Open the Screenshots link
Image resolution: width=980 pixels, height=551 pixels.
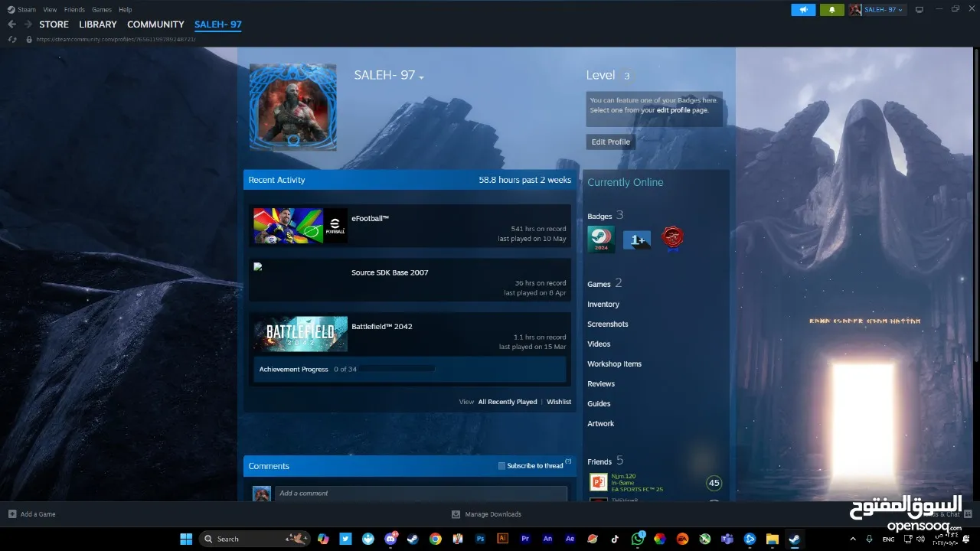[x=608, y=324]
